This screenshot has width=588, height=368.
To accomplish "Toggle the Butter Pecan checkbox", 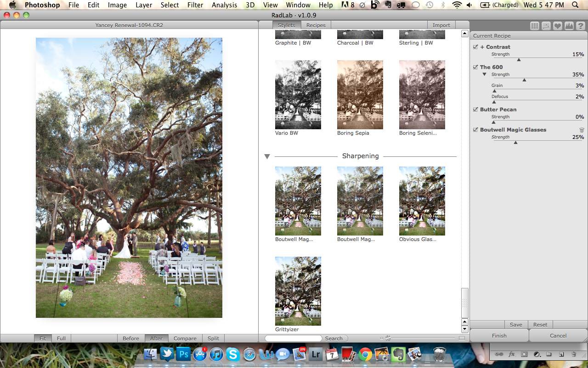I will 475,109.
